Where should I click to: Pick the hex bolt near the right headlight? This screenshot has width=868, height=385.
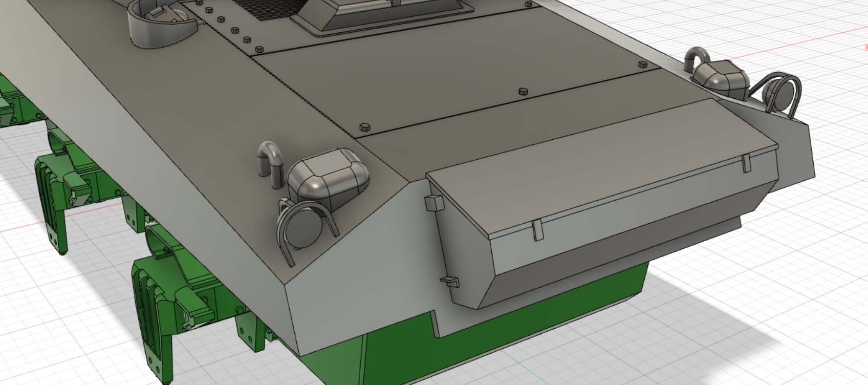[x=643, y=64]
